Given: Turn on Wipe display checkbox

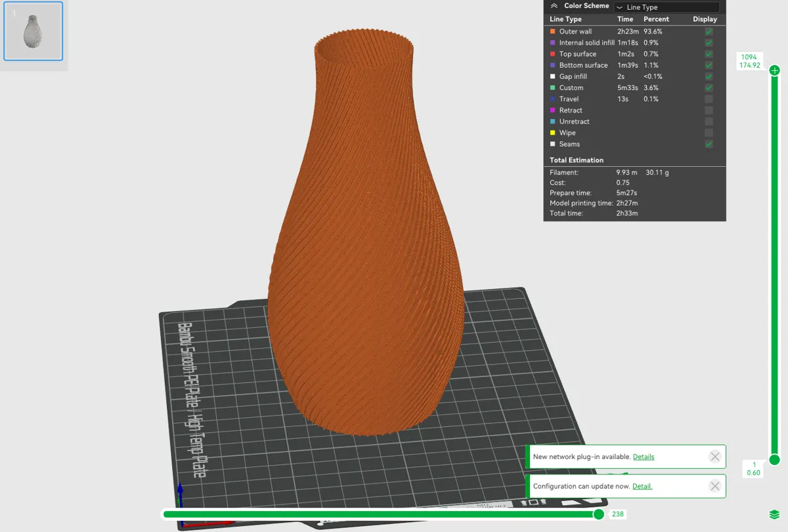Looking at the screenshot, I should pyautogui.click(x=709, y=133).
